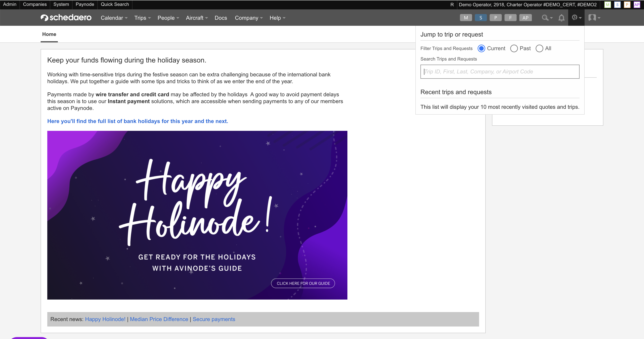Click the purple AP icon in top bar
This screenshot has width=644, height=339.
[637, 5]
